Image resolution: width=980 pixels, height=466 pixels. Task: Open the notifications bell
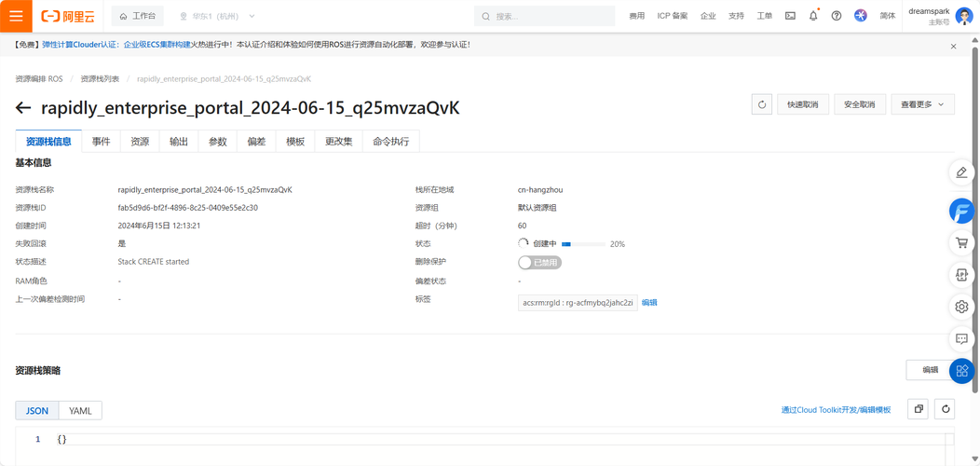pyautogui.click(x=813, y=16)
